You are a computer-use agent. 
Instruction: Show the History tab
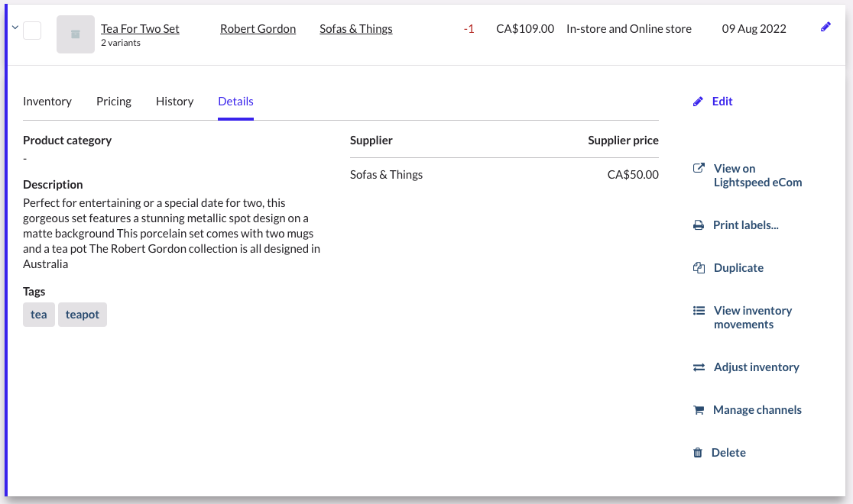pyautogui.click(x=174, y=102)
